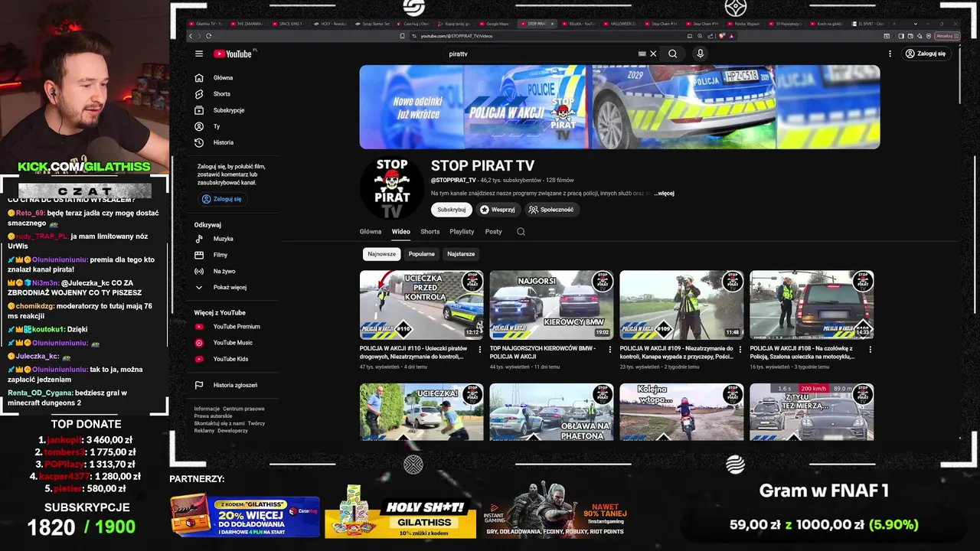The image size is (980, 551).
Task: Open YouTube Kids link
Action: [x=230, y=359]
